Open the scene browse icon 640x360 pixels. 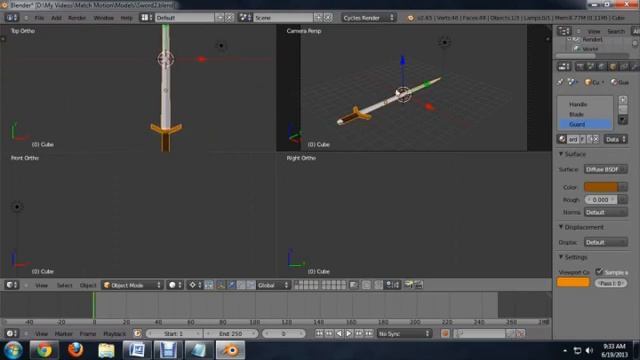point(245,18)
